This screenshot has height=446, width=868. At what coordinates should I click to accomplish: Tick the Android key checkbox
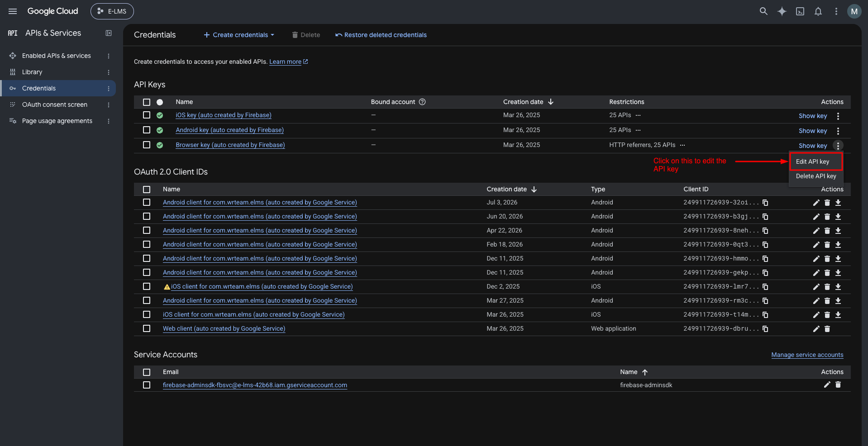pos(147,130)
